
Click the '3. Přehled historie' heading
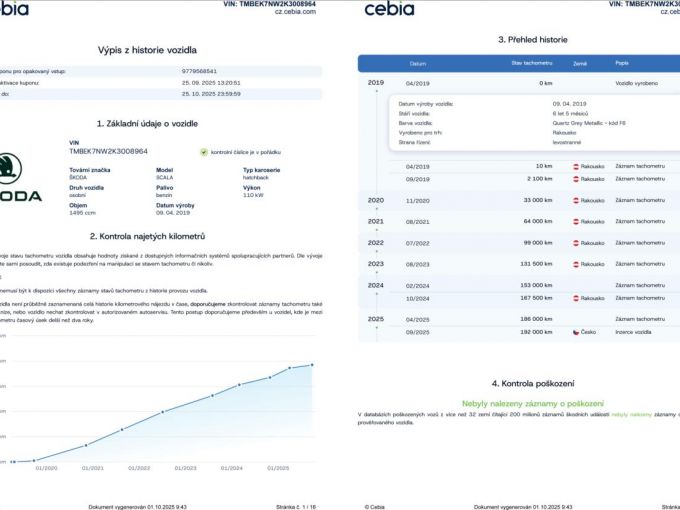pos(533,40)
